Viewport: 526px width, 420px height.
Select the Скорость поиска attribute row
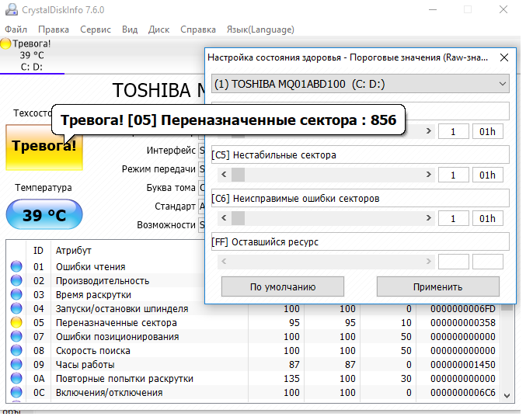click(x=254, y=351)
